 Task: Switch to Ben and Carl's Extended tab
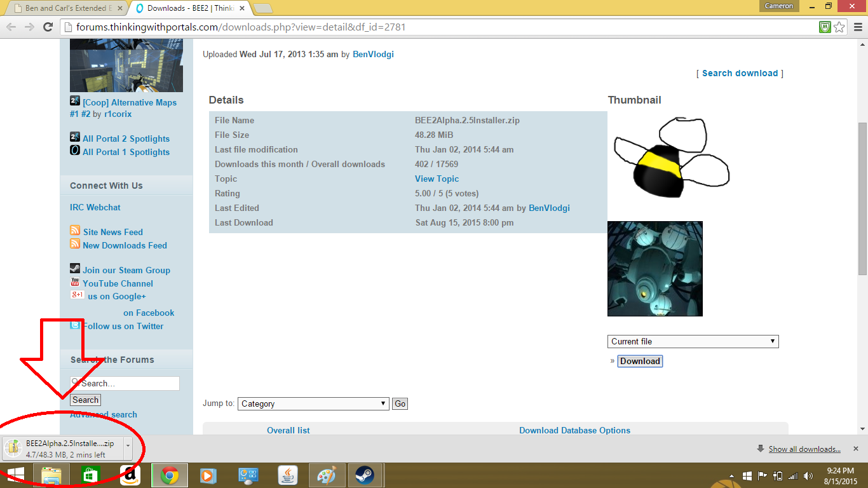(69, 8)
